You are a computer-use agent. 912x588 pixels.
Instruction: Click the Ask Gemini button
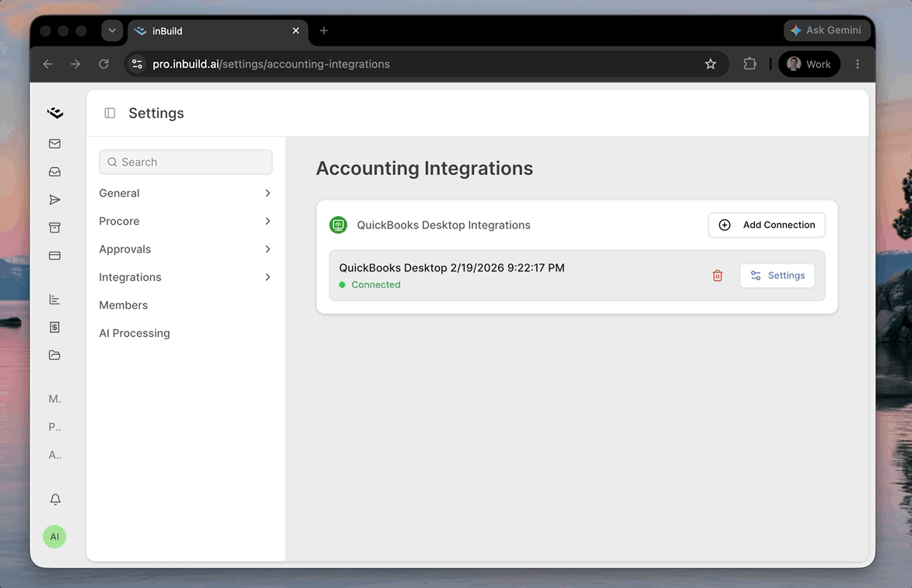click(826, 30)
